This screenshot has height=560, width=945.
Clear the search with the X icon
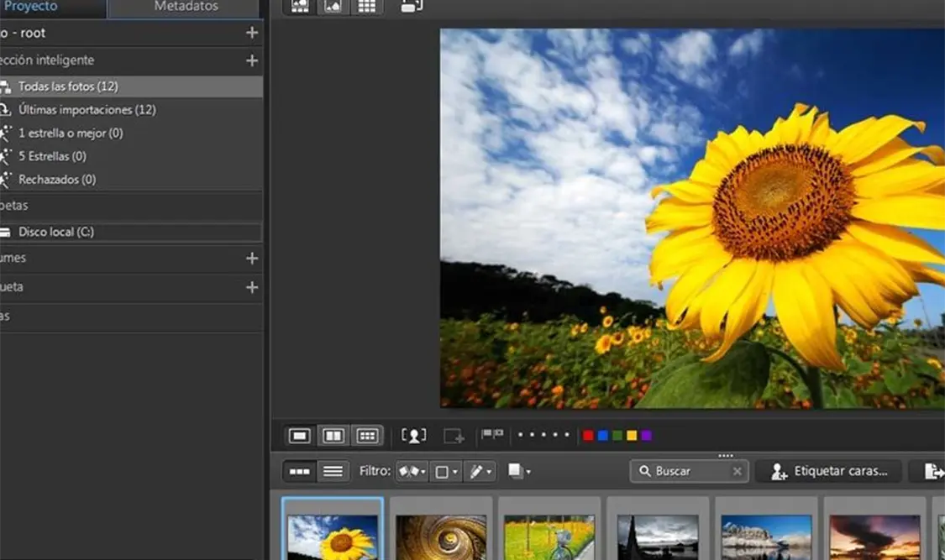pyautogui.click(x=737, y=471)
